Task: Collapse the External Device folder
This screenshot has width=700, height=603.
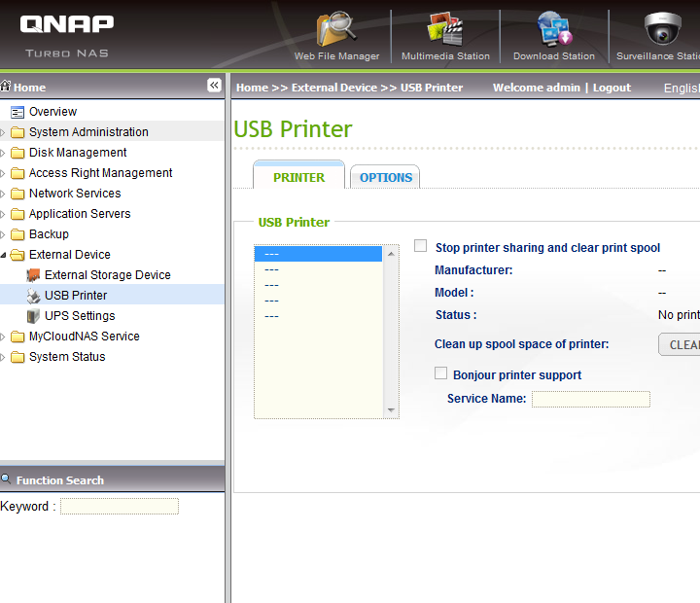Action: tap(4, 255)
